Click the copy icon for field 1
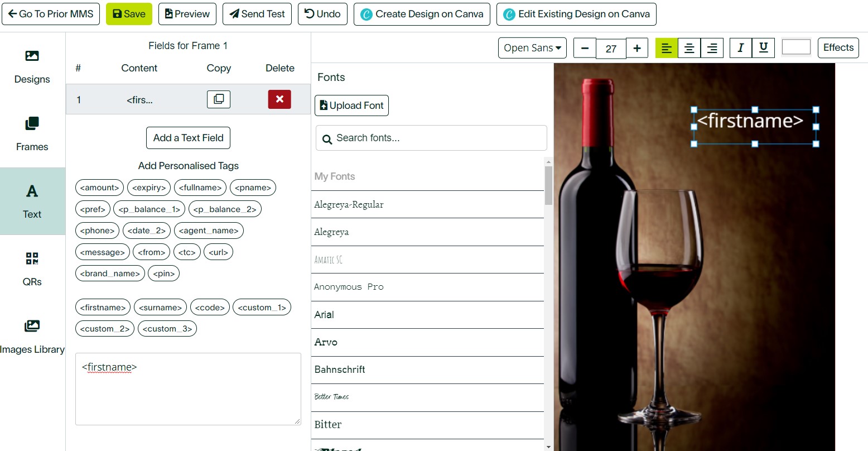 219,99
